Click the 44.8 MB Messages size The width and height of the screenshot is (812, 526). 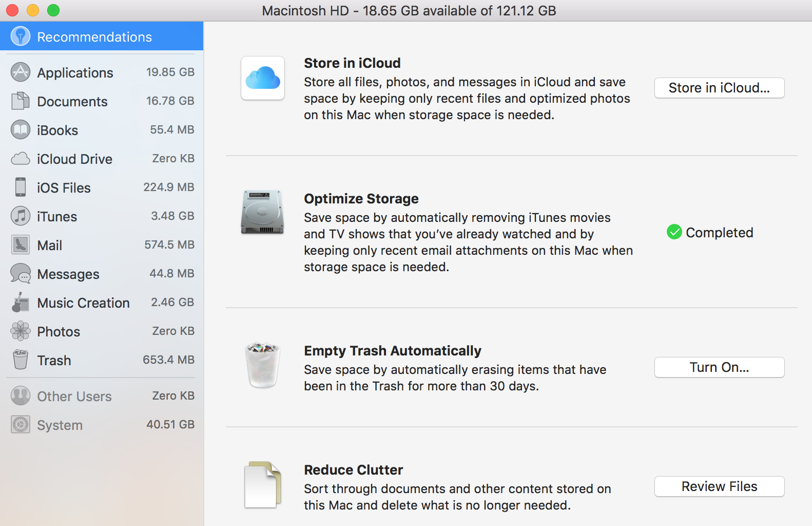tap(172, 273)
